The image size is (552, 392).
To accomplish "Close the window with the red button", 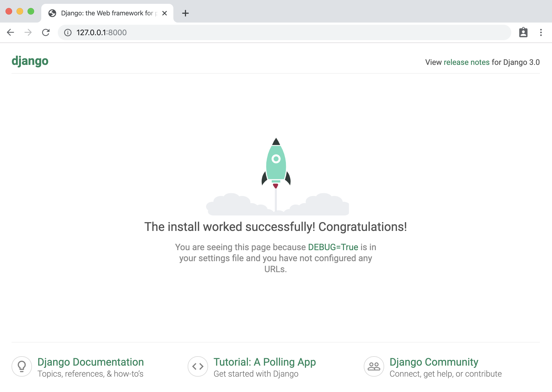I will [x=9, y=11].
